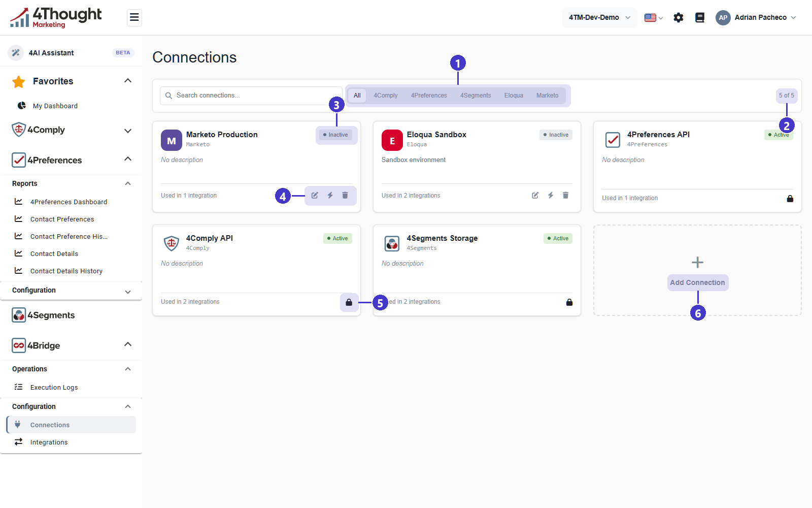The width and height of the screenshot is (812, 508).
Task: Open Integrations page in sidebar
Action: tap(49, 442)
